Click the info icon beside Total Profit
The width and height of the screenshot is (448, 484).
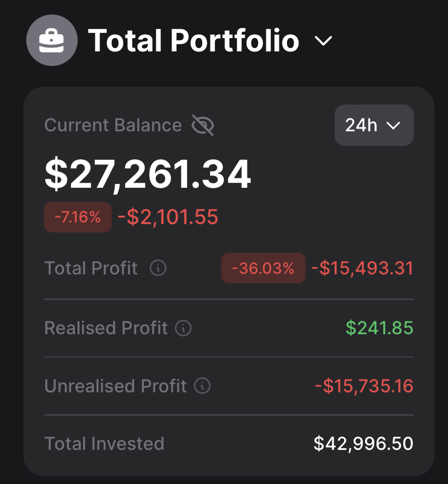[x=158, y=268]
